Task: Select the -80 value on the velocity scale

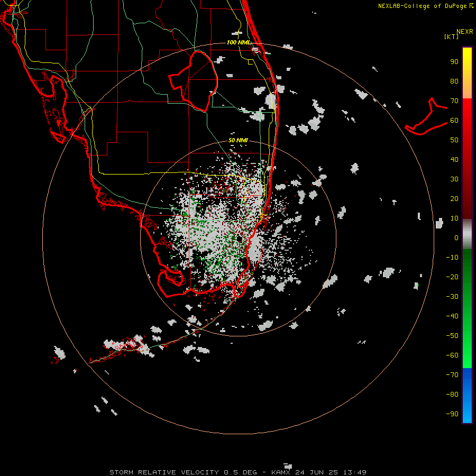Action: tap(452, 395)
